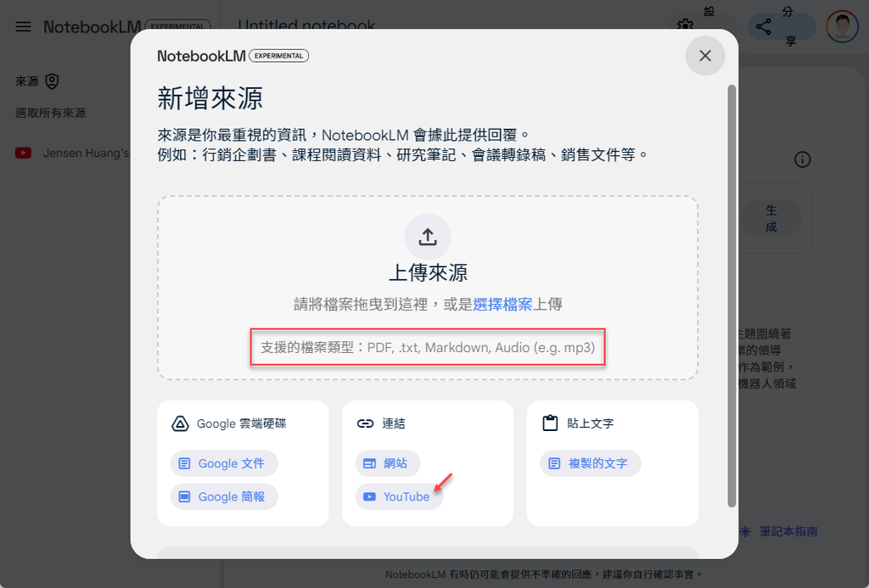Add a Google 簡報 source

pos(224,496)
